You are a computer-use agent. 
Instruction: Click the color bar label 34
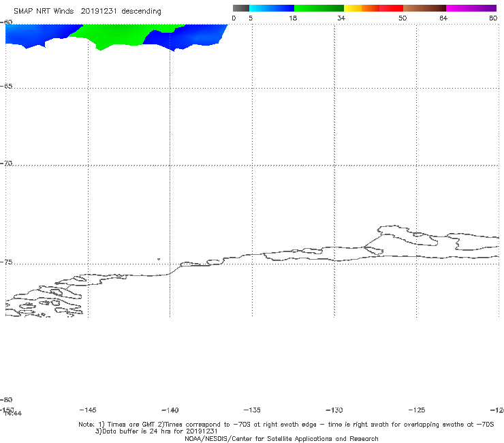click(x=341, y=18)
